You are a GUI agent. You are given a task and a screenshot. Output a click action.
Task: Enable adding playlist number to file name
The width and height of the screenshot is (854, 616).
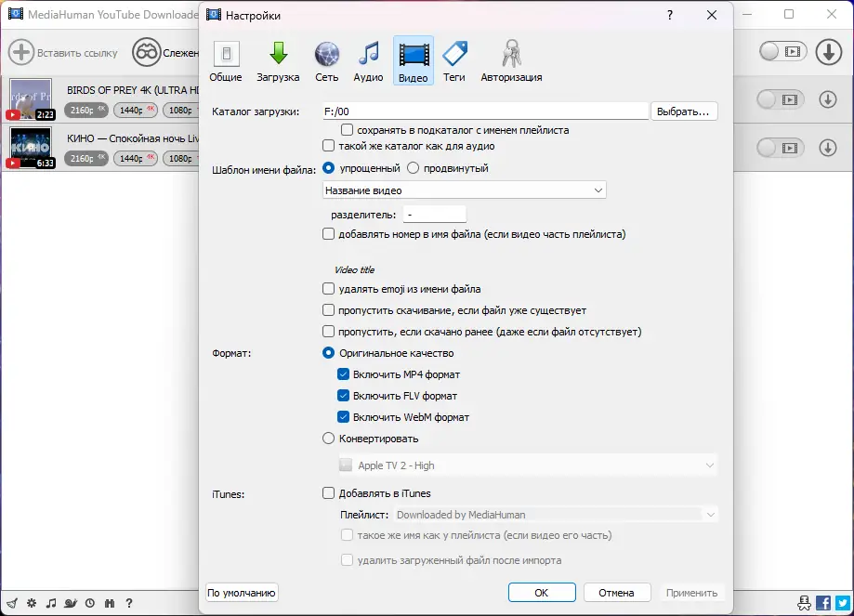328,233
